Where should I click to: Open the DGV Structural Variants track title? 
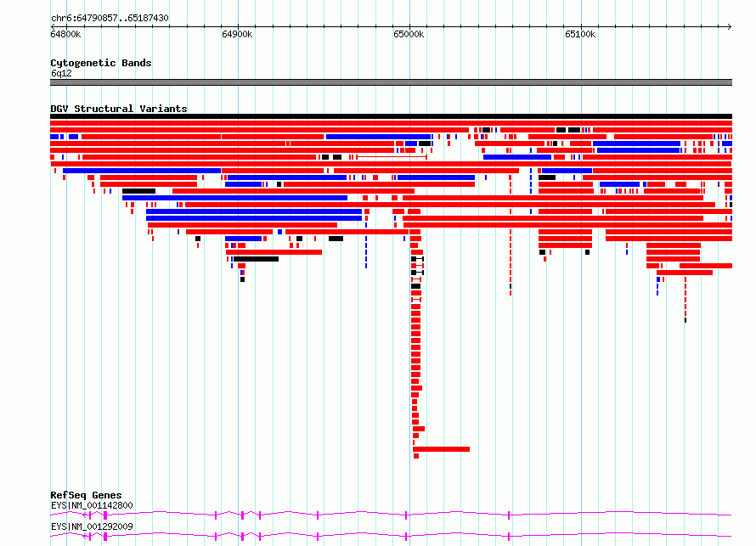pos(119,109)
